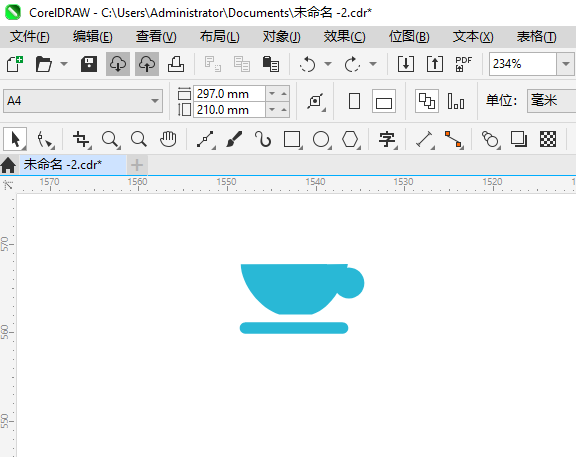The height and width of the screenshot is (457, 576).
Task: Click the 234% zoom level field
Action: coord(522,64)
